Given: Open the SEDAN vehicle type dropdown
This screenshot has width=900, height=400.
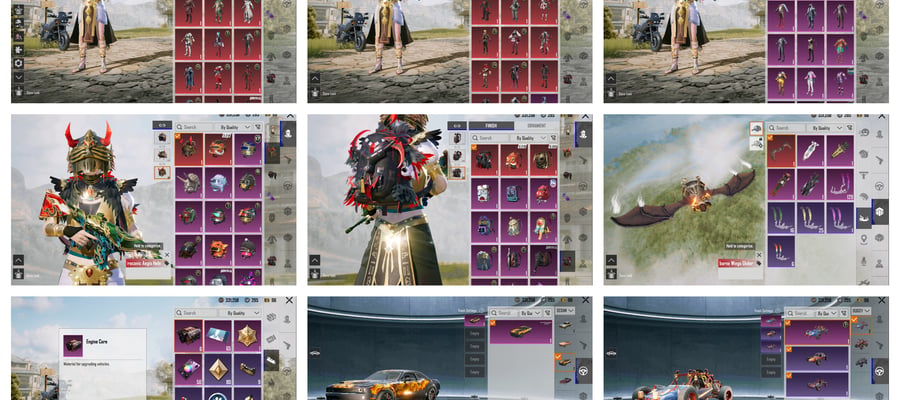Looking at the screenshot, I should tap(565, 310).
